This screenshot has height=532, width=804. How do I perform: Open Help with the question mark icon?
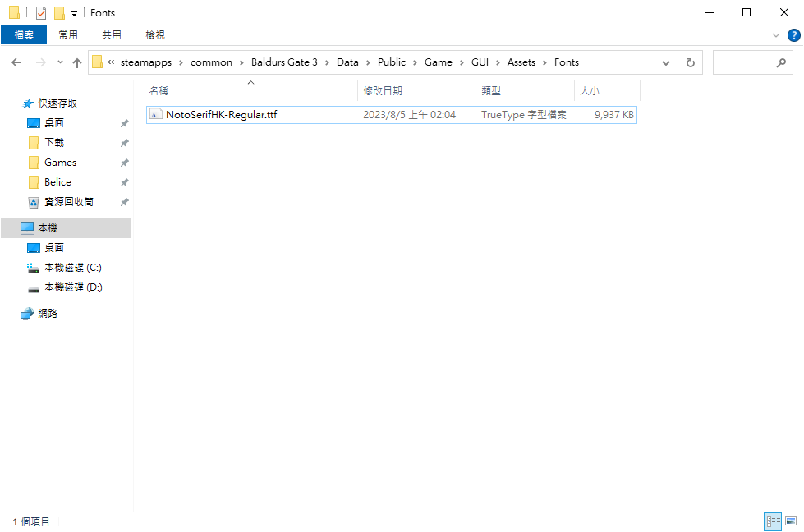click(793, 35)
